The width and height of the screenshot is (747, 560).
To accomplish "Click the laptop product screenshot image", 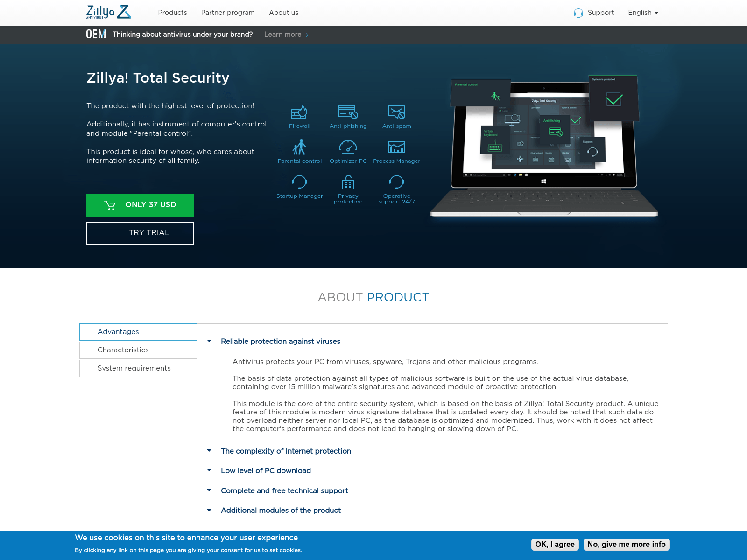I will point(544,146).
